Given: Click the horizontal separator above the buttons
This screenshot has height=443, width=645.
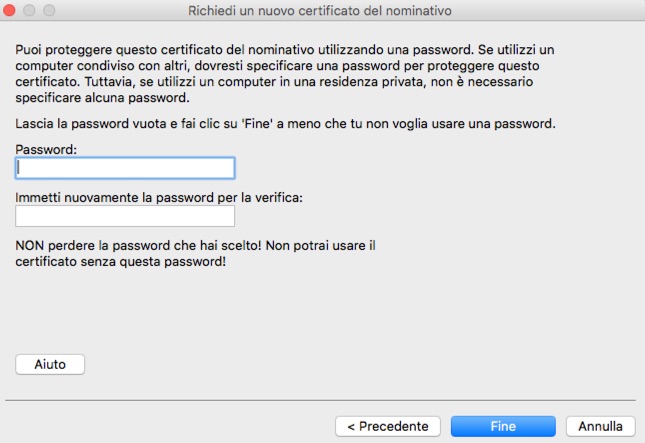Looking at the screenshot, I should 320,399.
